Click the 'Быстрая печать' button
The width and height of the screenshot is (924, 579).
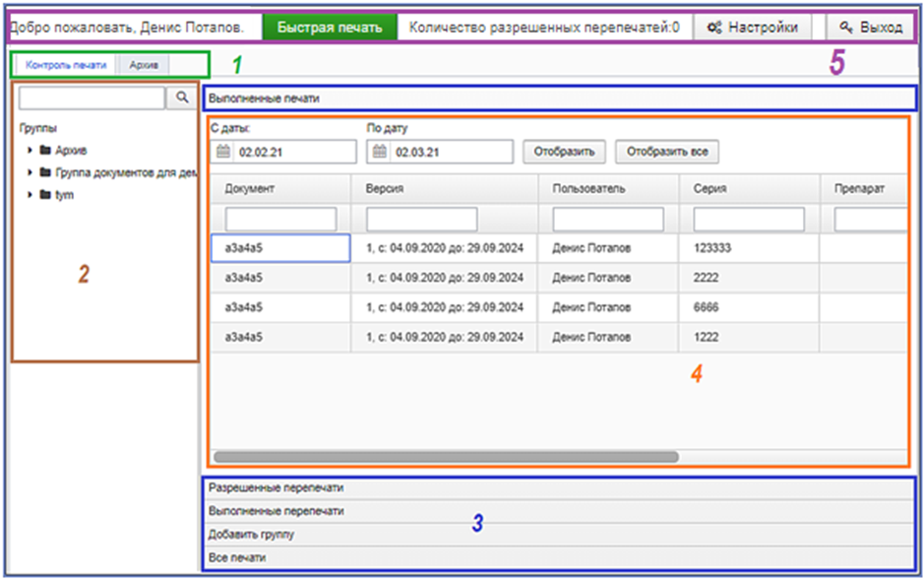point(330,28)
